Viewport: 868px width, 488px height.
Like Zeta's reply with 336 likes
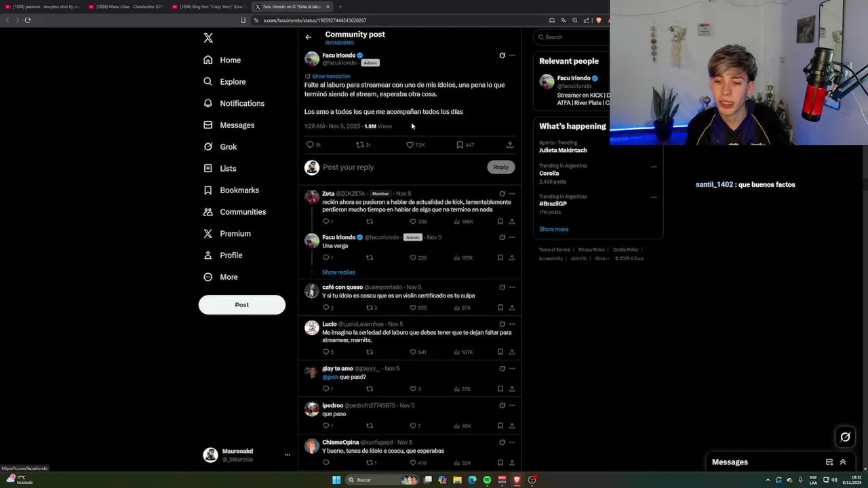(x=413, y=222)
